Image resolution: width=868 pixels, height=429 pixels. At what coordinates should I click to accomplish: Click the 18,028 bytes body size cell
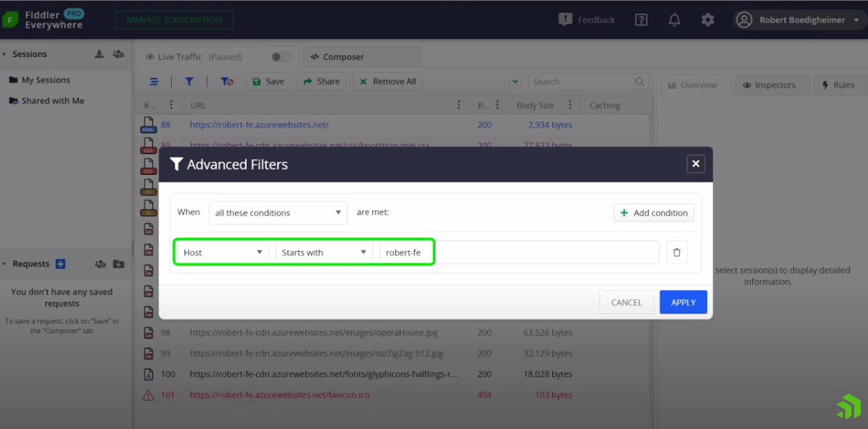[548, 374]
